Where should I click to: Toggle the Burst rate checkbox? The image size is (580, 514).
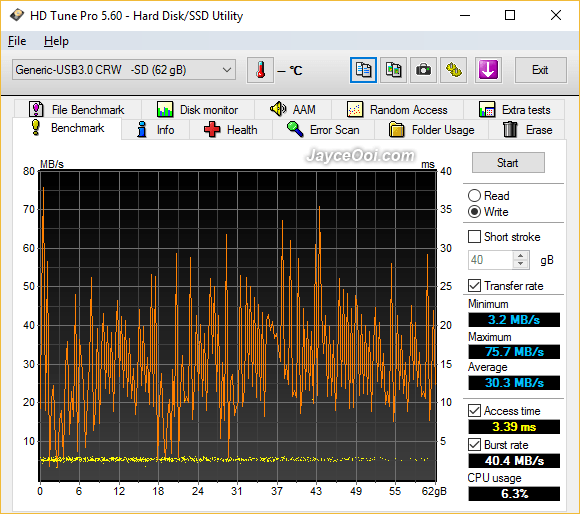[474, 445]
